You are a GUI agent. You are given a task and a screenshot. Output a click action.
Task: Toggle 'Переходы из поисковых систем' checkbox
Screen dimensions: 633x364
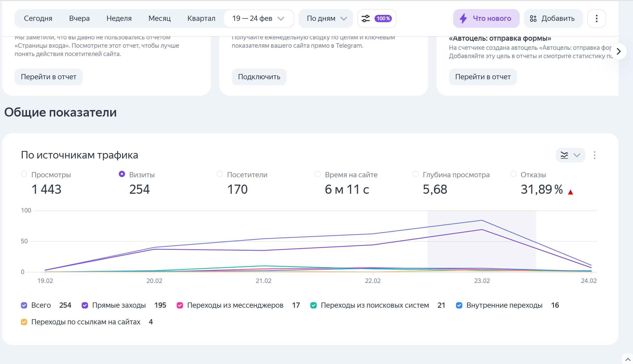[x=313, y=305]
